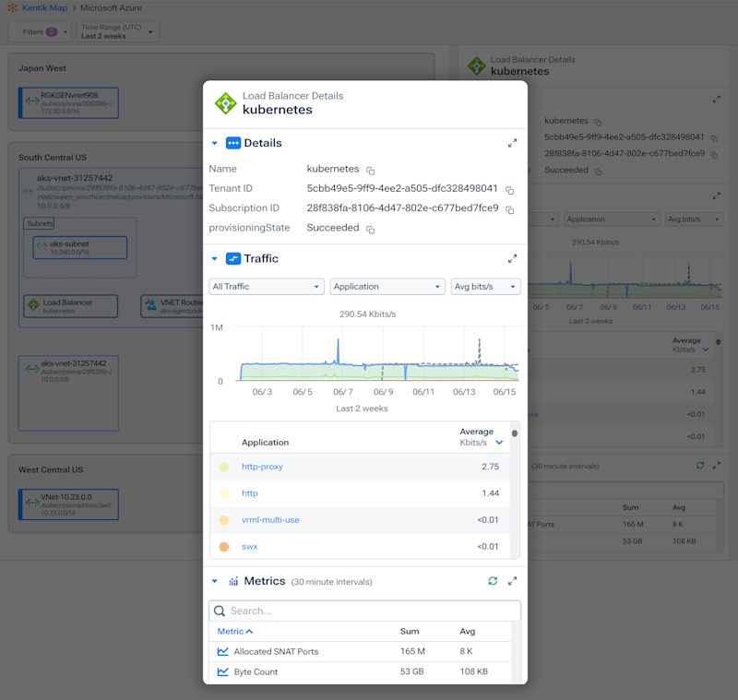Copy kubernetes name in background sidebar

[x=598, y=123]
